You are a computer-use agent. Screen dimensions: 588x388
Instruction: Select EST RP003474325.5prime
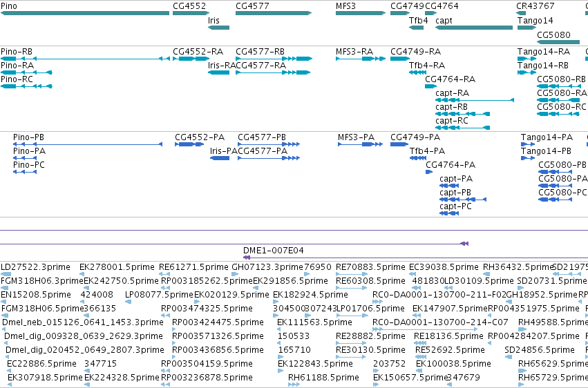point(207,309)
